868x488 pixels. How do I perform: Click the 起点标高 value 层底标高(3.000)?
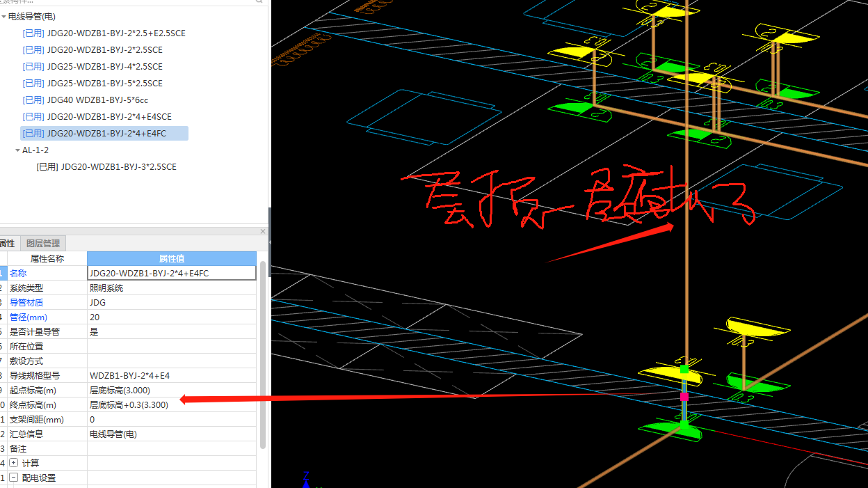click(172, 390)
